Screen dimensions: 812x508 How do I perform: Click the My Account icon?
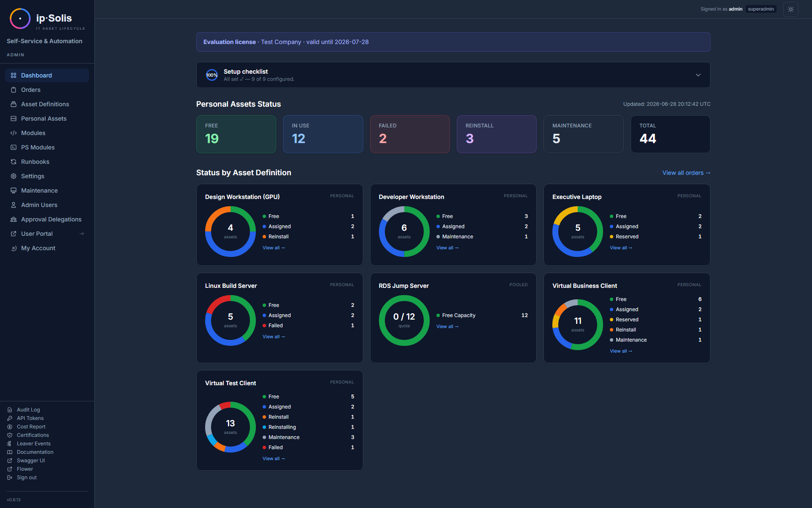14,248
